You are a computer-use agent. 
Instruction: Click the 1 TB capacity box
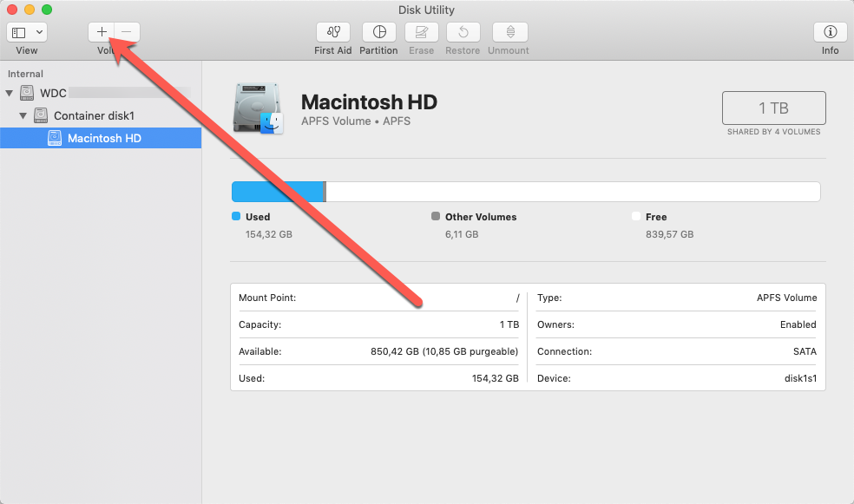pos(773,108)
